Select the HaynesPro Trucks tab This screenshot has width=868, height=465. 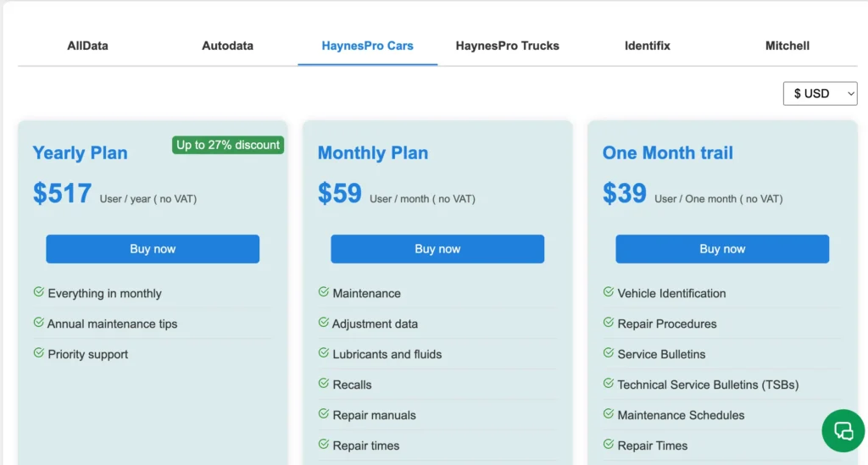[x=508, y=46]
